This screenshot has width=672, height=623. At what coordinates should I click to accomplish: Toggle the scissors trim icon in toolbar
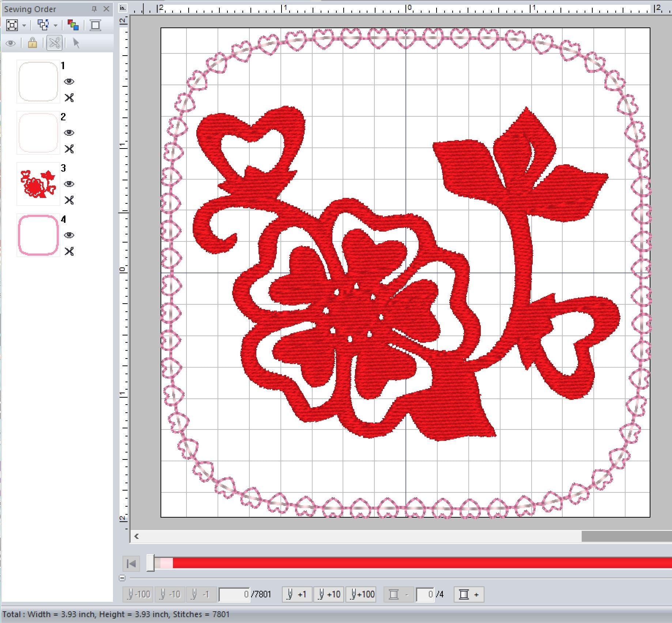click(54, 43)
